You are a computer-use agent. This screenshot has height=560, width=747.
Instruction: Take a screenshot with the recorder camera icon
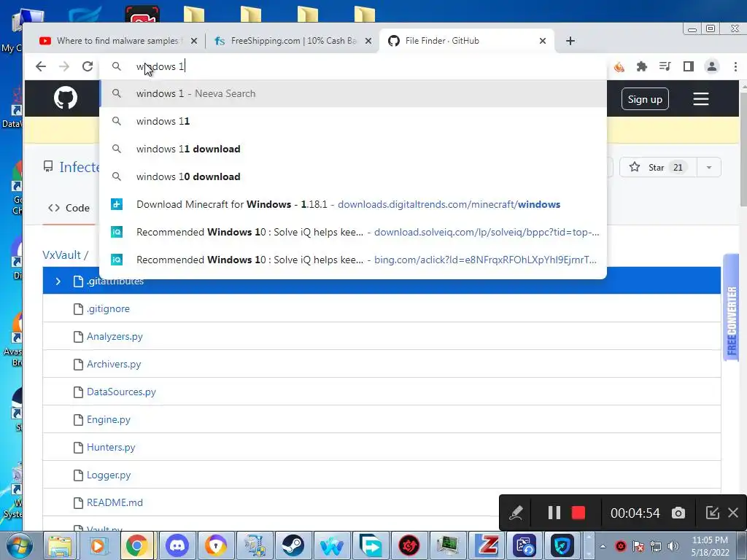(678, 513)
